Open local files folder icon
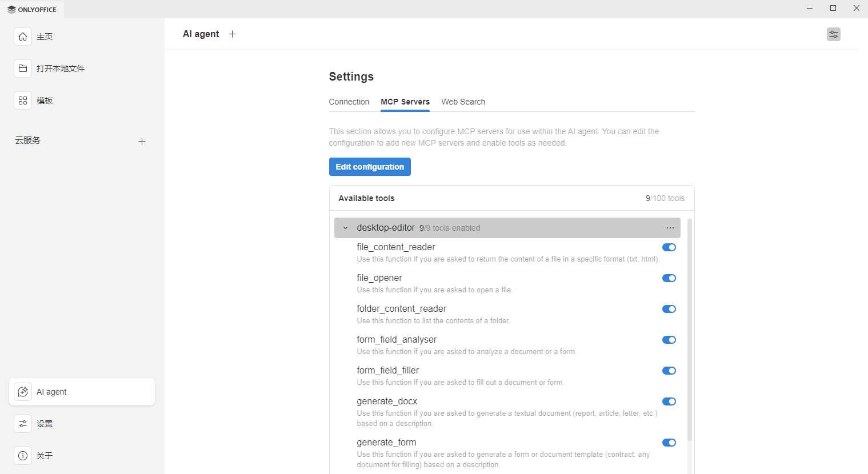868x474 pixels. (23, 69)
